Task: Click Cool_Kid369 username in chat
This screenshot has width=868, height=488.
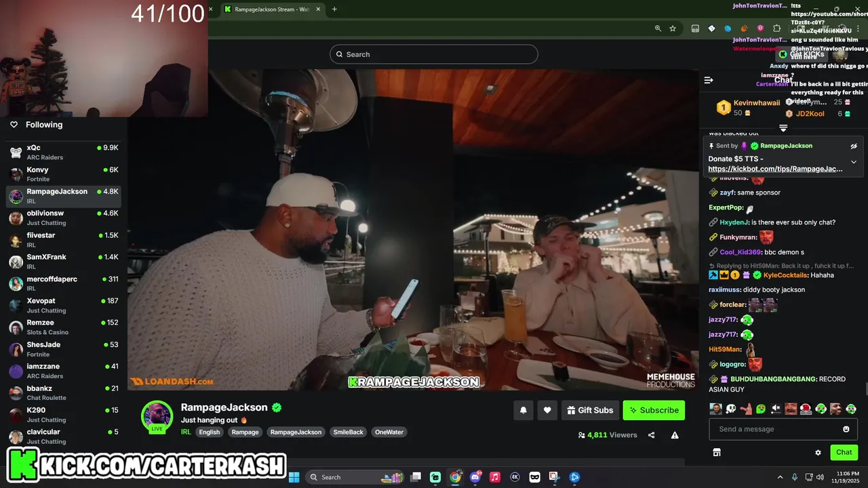Action: [x=741, y=252]
